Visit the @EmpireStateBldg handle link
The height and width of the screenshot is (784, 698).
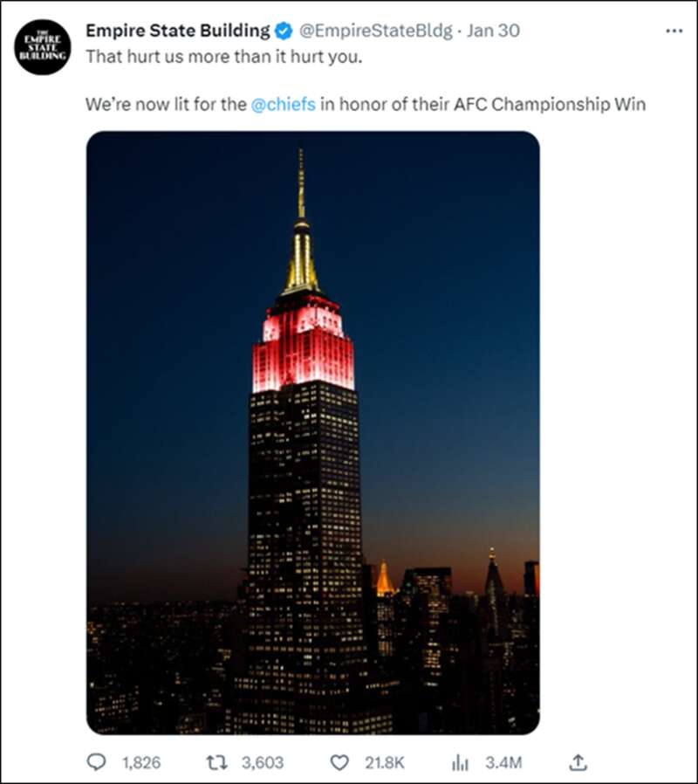tap(375, 31)
